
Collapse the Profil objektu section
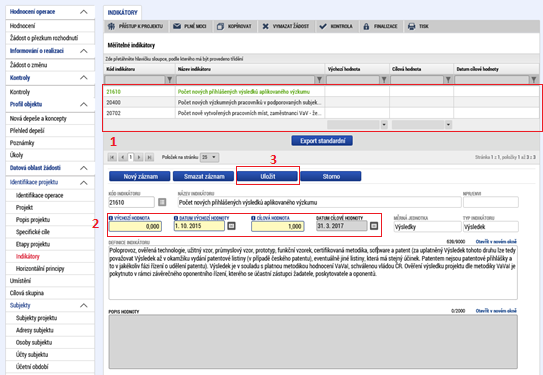pyautogui.click(x=84, y=105)
